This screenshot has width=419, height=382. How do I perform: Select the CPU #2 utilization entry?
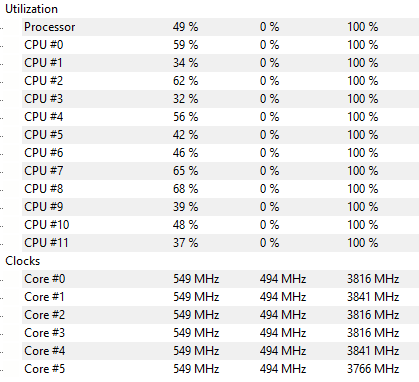click(x=220, y=81)
